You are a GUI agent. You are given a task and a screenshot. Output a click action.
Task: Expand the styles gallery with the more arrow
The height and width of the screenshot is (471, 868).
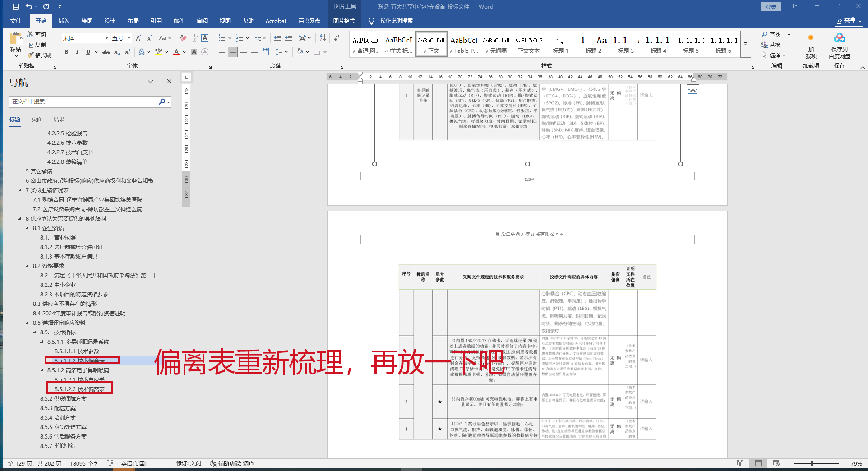click(x=745, y=44)
